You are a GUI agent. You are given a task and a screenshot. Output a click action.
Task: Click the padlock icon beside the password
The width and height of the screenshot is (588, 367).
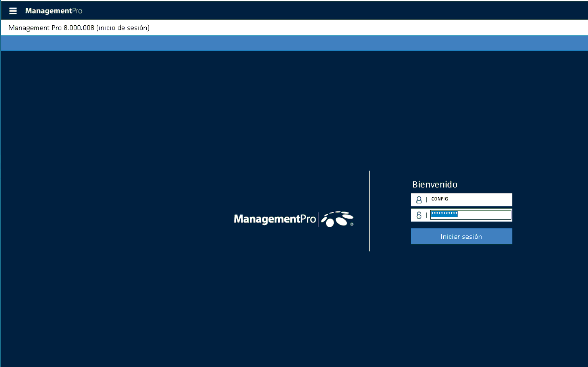[x=419, y=215]
